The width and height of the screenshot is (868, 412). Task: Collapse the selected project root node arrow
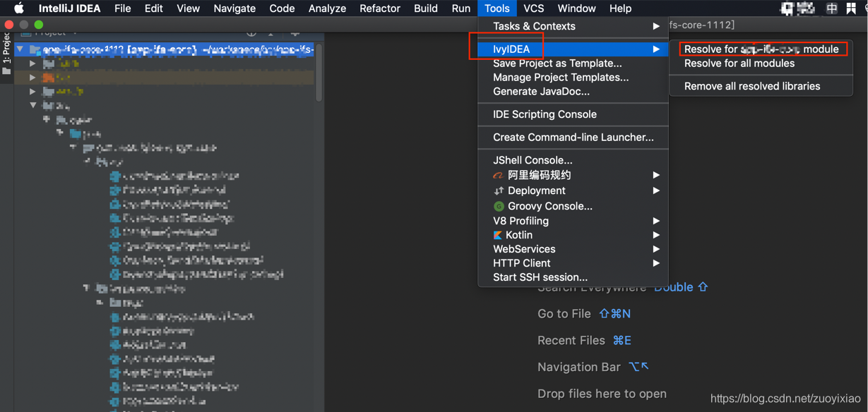tap(20, 50)
